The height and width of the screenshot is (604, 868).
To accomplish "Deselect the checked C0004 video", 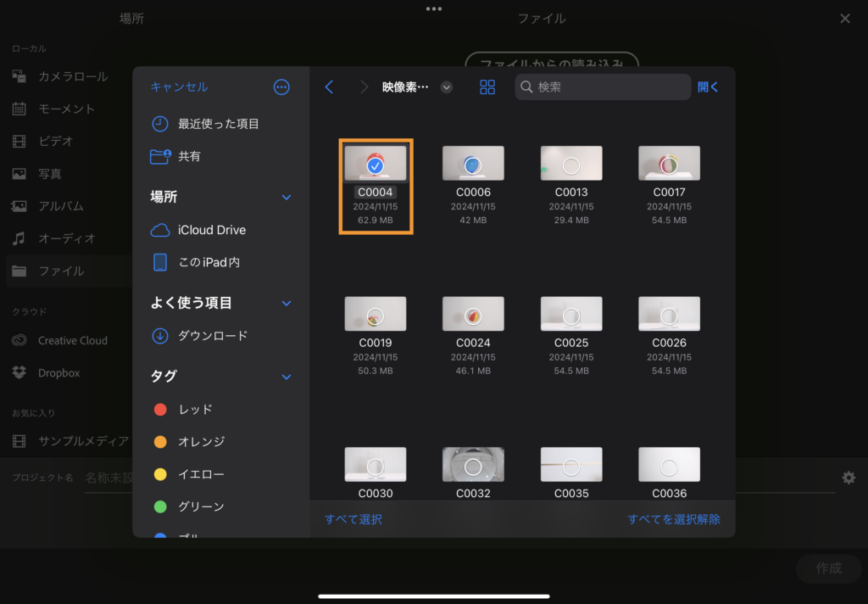I will point(375,164).
